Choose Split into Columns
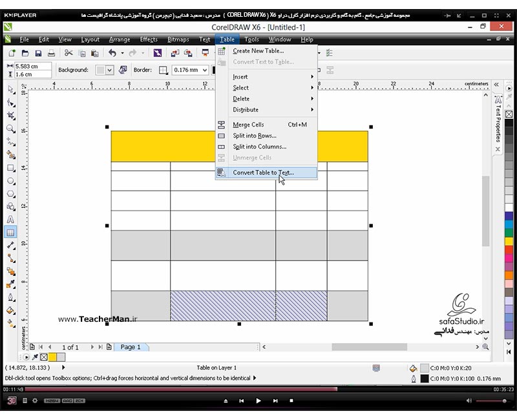Viewport: 517px width, 420px height. pos(266,147)
